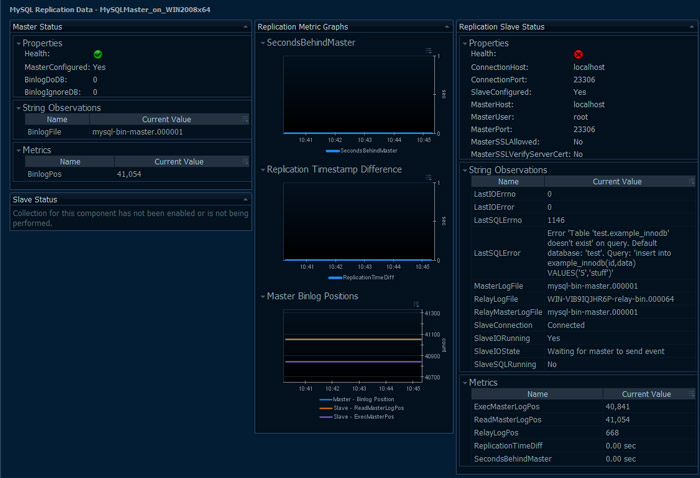
Task: Sort Master Metrics by Current Value header
Action: (179, 162)
